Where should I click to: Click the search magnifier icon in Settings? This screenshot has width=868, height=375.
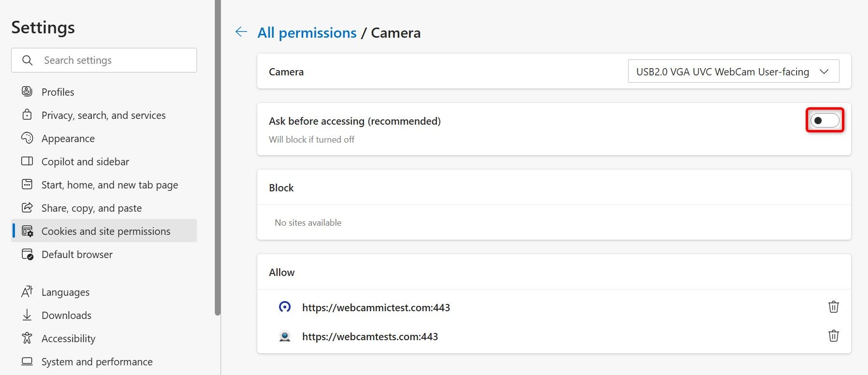click(x=28, y=60)
